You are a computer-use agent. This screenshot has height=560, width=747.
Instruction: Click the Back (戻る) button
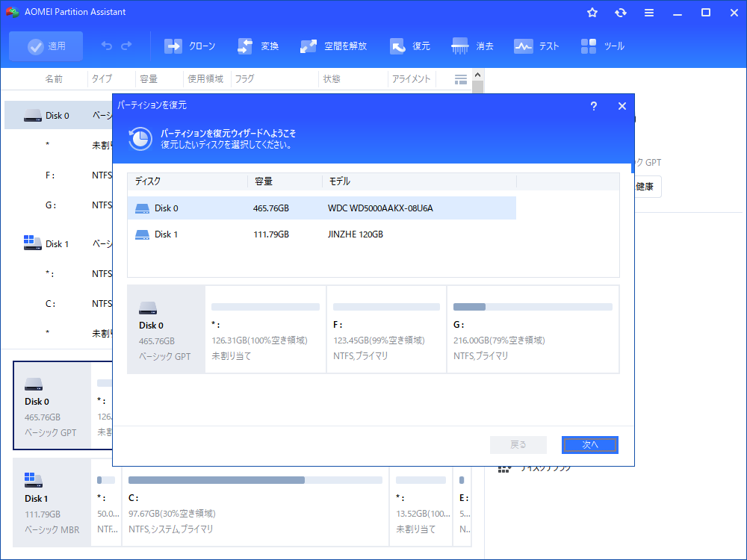518,445
